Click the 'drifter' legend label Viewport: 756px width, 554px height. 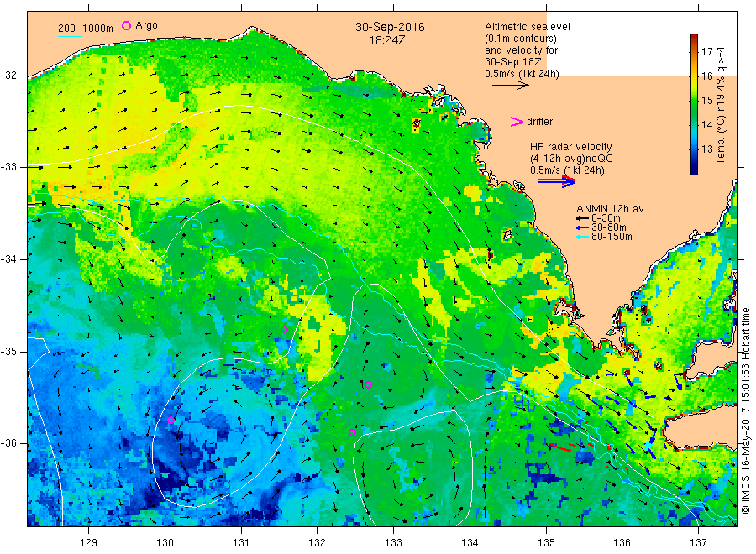(x=539, y=122)
